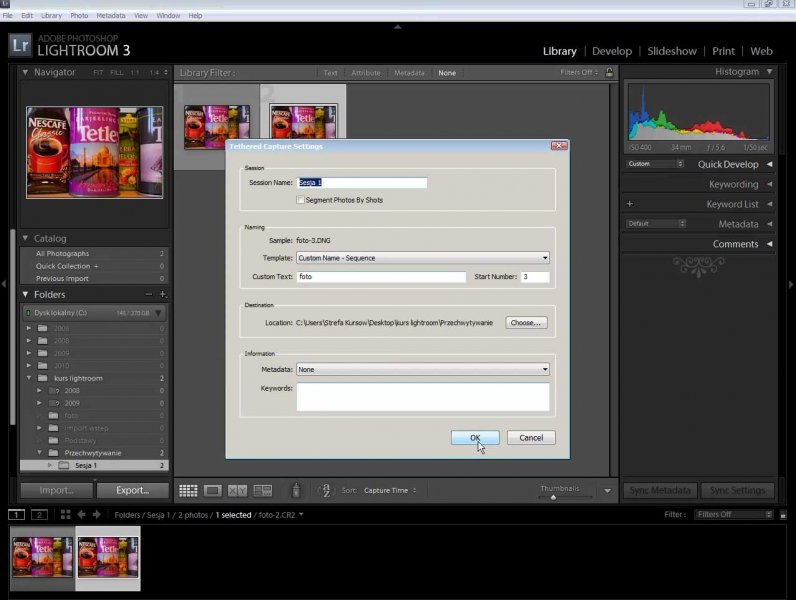Click the Choose... button for destination

point(526,323)
